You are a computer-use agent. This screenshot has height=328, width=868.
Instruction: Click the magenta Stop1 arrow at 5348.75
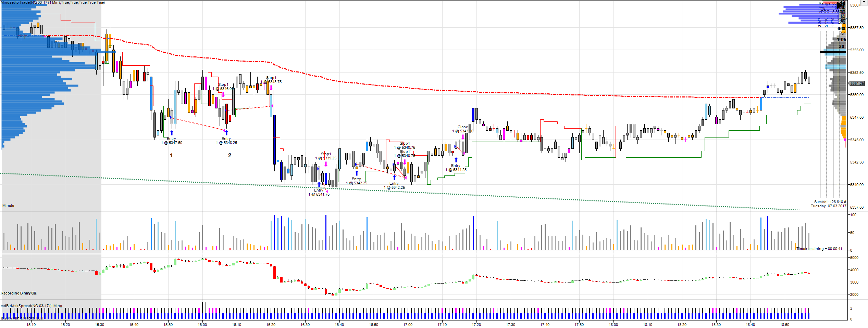(271, 88)
